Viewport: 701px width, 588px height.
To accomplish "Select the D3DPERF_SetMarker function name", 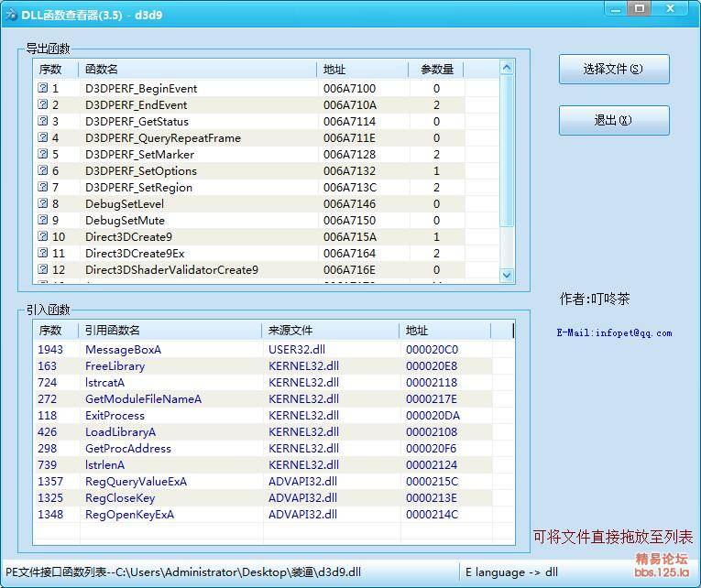I will (140, 155).
